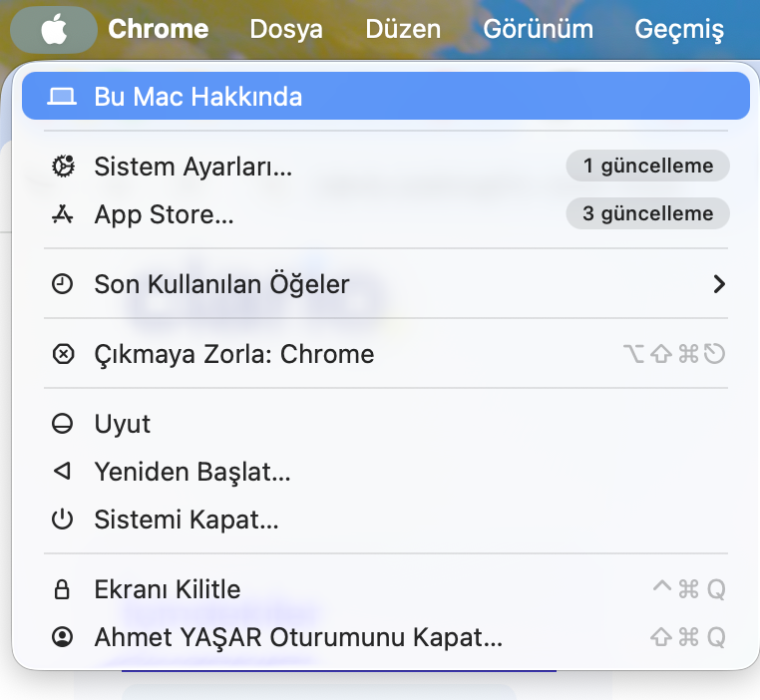Select Son Kullanılan Öğeler entry
The image size is (760, 700).
pyautogui.click(x=386, y=284)
